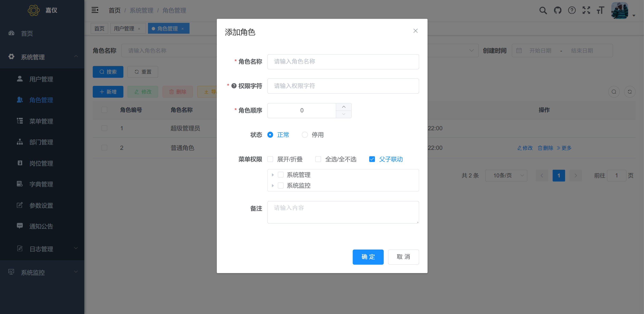Increase 角色顺序 with the up arrow
The width and height of the screenshot is (644, 314).
pyautogui.click(x=343, y=107)
